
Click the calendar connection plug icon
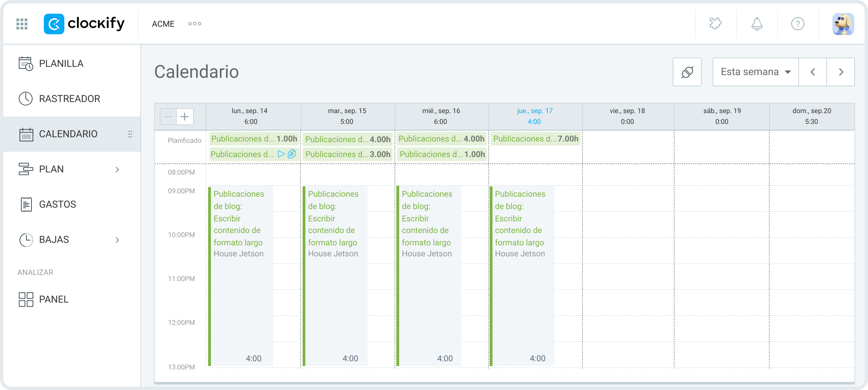pos(687,72)
